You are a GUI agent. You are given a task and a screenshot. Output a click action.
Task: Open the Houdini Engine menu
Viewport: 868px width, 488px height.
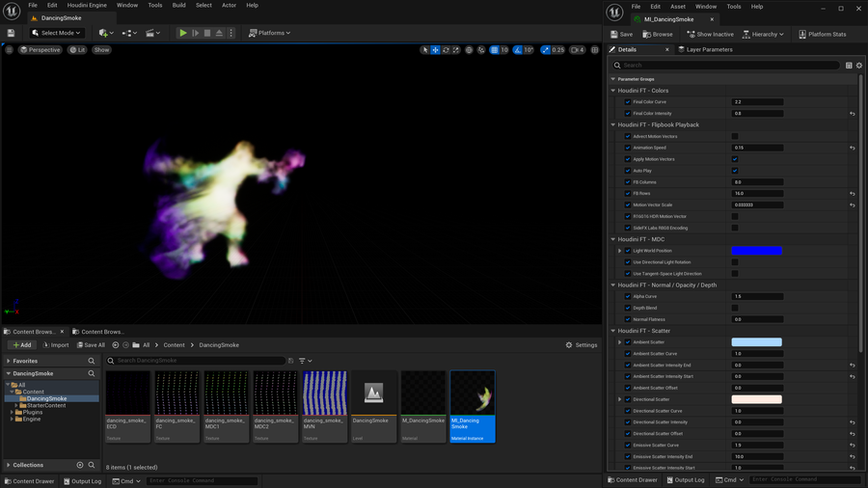(86, 6)
